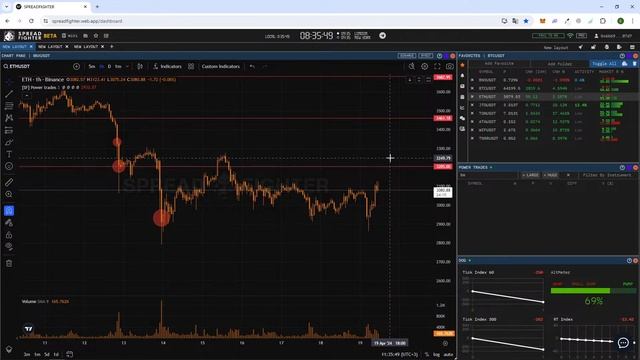Add a new layout tab with plus
Viewport: 640px width, 360px height.
pos(112,47)
